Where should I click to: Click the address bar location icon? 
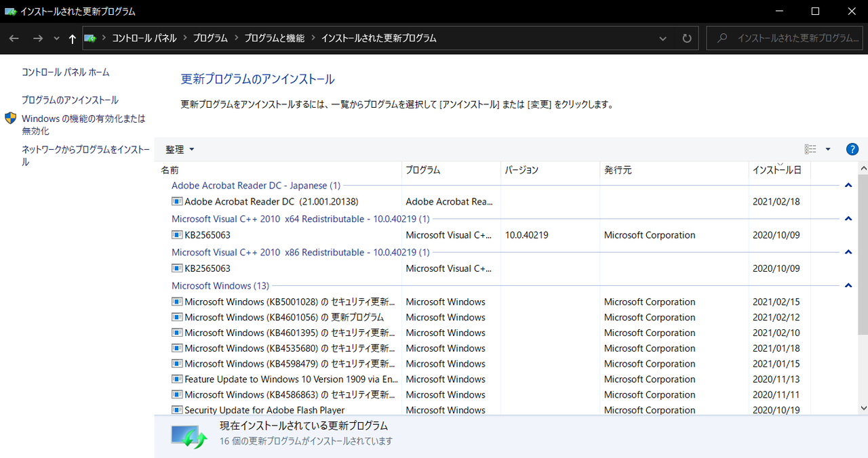pos(90,39)
